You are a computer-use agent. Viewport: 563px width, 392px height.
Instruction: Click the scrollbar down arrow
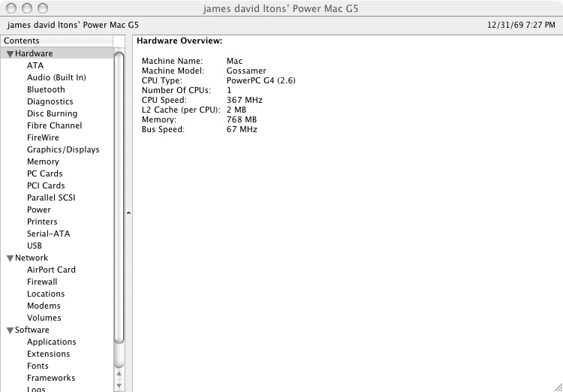(x=119, y=386)
